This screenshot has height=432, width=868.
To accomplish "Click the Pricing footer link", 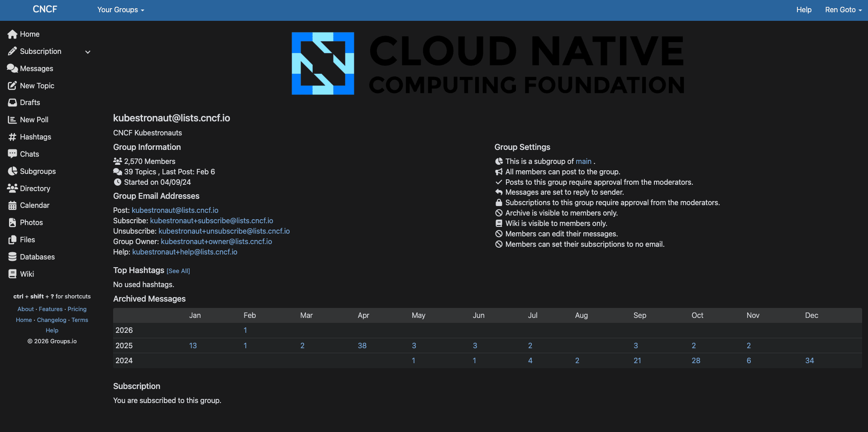I will tap(77, 309).
